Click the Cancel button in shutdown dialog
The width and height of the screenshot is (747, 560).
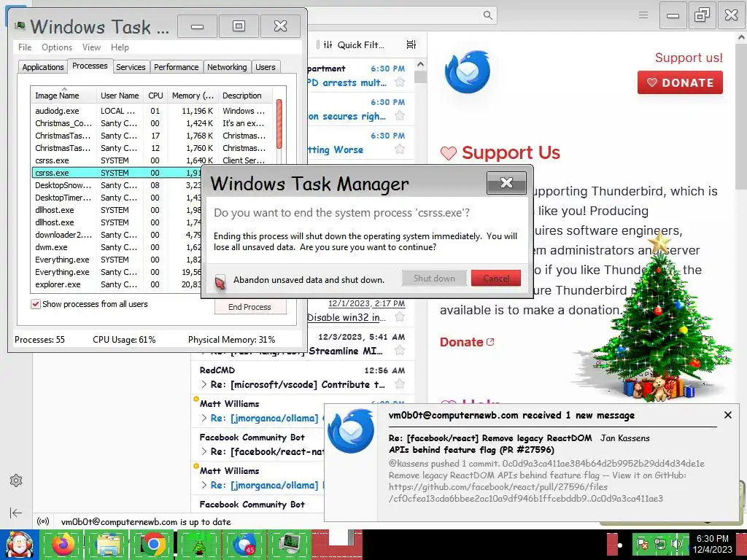[x=495, y=278]
